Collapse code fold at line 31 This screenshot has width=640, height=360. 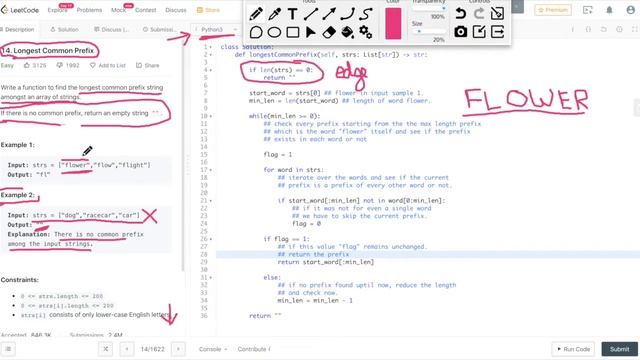pyautogui.click(x=211, y=278)
